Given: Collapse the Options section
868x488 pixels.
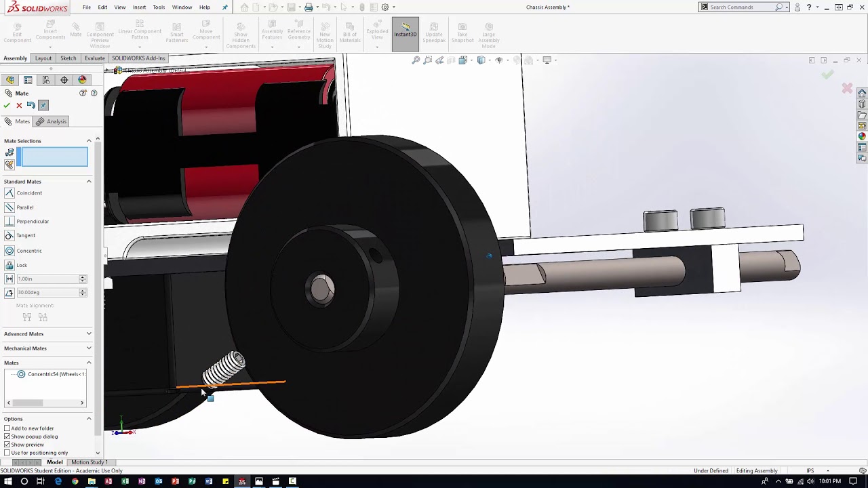Looking at the screenshot, I should click(x=89, y=419).
